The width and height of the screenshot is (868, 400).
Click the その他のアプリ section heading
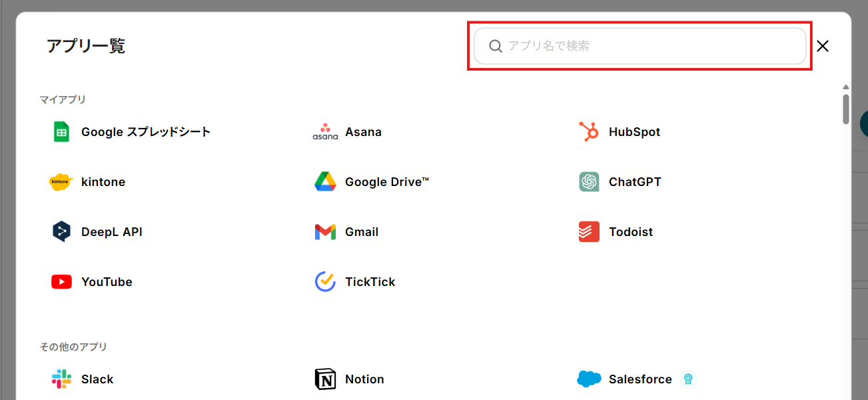click(x=73, y=347)
